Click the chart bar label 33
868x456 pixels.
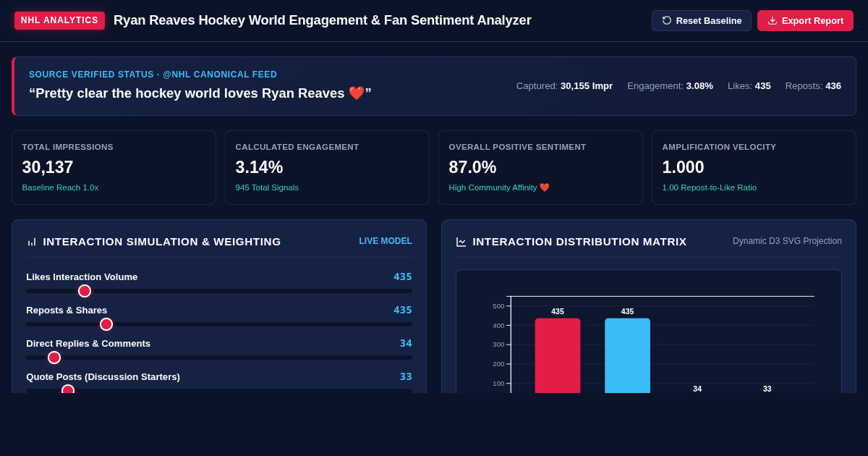[x=767, y=389]
